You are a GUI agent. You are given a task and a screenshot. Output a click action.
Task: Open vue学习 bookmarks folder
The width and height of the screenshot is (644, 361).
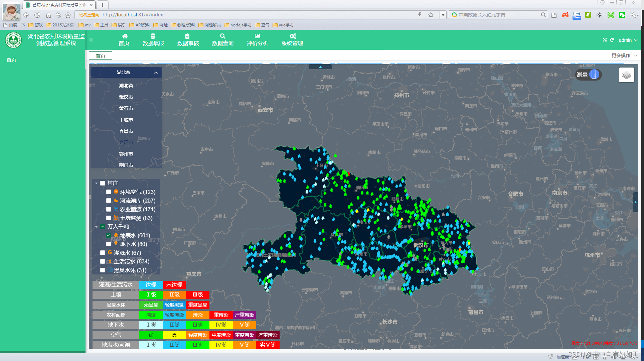click(283, 25)
